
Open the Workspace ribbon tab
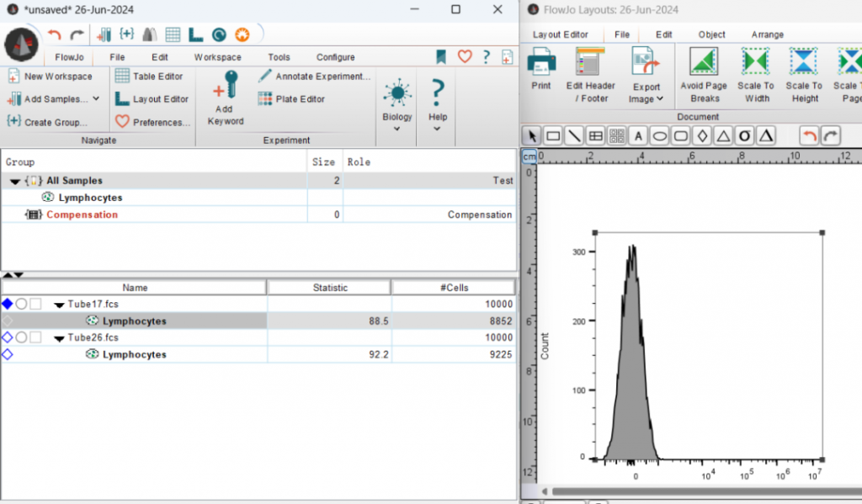[x=217, y=57]
